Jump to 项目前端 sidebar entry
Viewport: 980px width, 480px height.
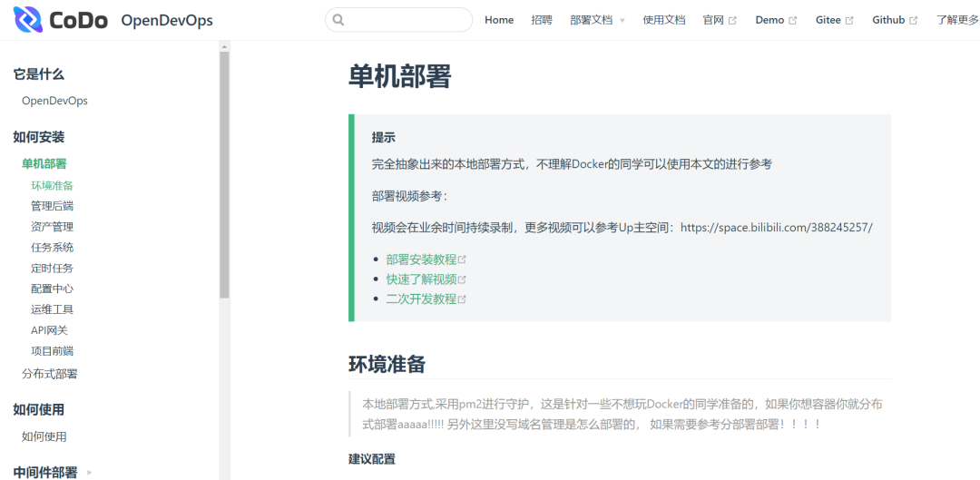(x=52, y=350)
